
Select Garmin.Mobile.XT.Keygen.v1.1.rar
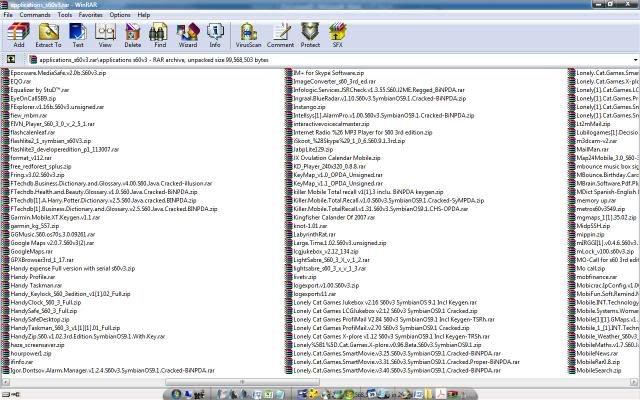tap(55, 218)
